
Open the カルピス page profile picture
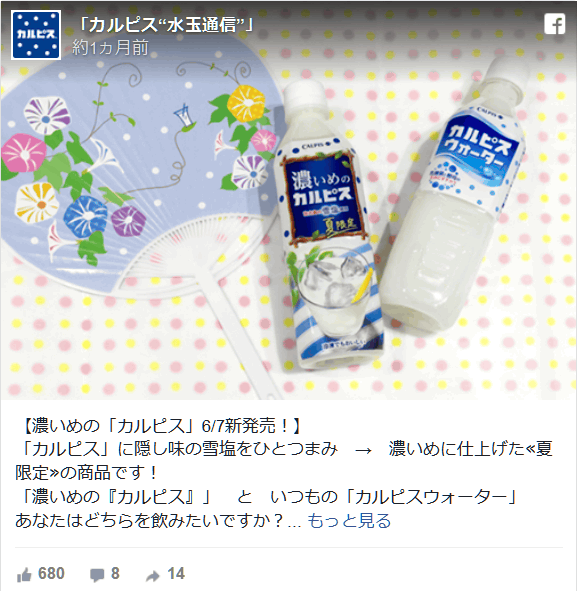click(x=36, y=35)
